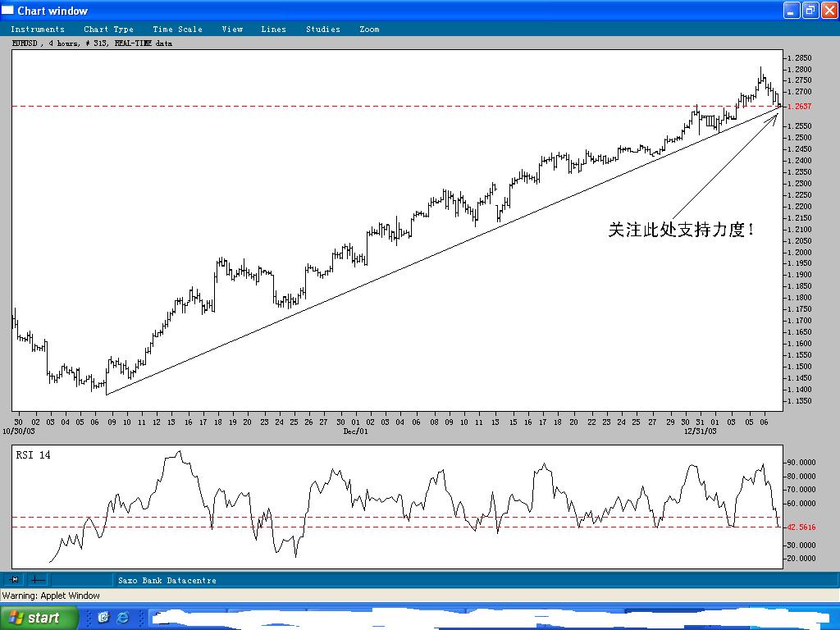Click the 1.2850 price axis label
Viewport: 840px width, 630px height.
point(800,58)
